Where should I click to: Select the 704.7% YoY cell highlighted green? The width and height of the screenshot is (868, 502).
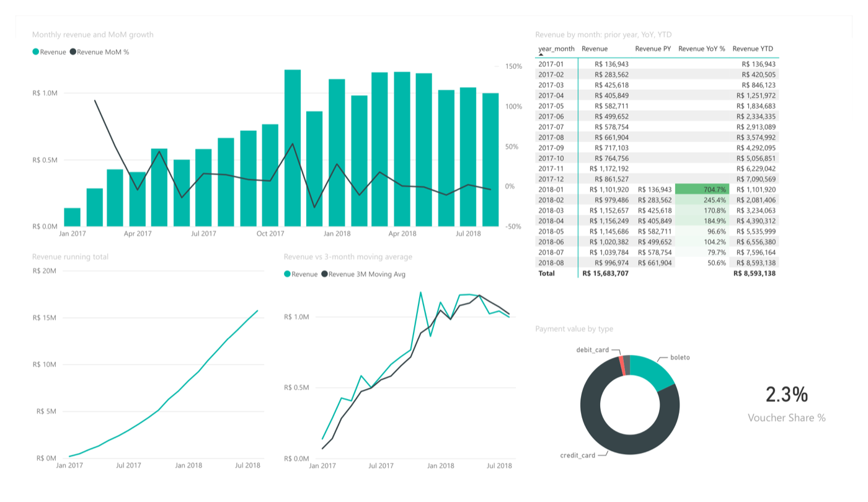(x=702, y=189)
